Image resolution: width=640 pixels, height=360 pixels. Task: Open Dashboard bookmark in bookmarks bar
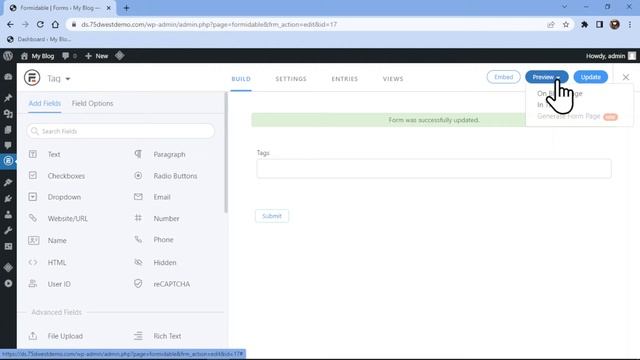pyautogui.click(x=39, y=39)
